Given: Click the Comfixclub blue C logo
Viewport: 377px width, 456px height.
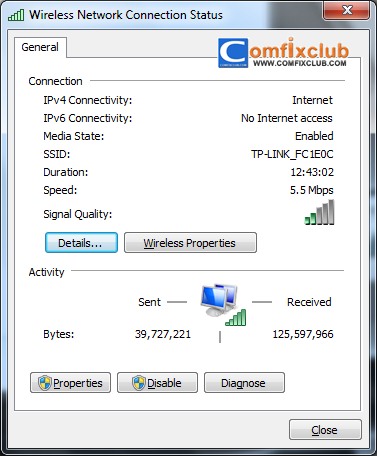Looking at the screenshot, I should (x=233, y=53).
